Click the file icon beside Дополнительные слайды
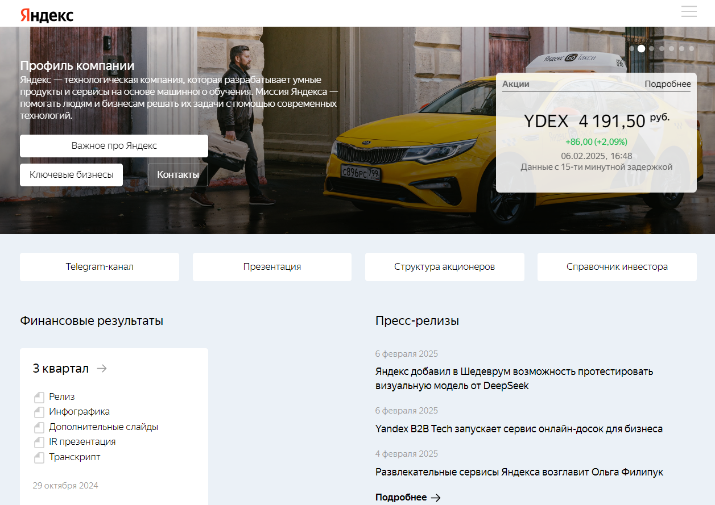This screenshot has width=715, height=505. 39,427
